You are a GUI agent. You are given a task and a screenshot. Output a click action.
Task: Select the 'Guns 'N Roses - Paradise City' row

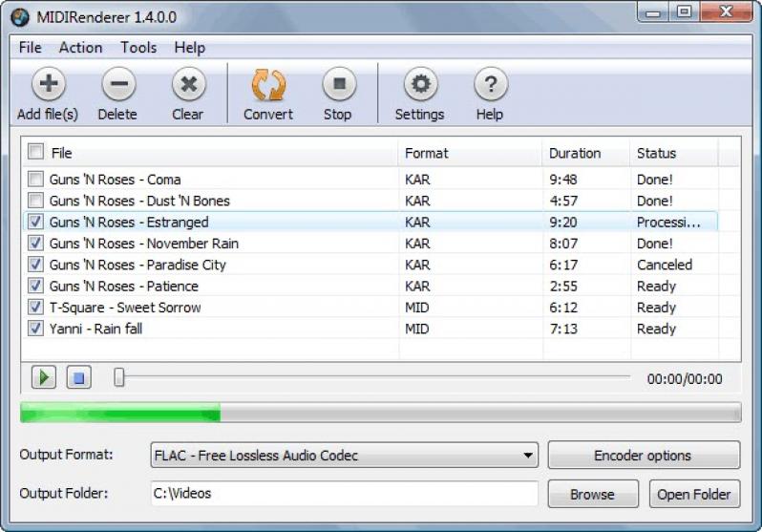tap(370, 265)
